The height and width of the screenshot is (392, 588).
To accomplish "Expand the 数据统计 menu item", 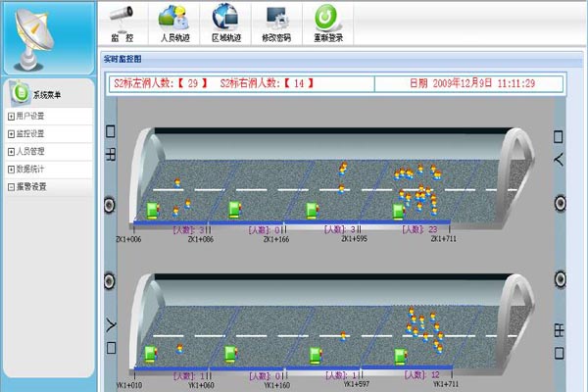I will [x=30, y=169].
